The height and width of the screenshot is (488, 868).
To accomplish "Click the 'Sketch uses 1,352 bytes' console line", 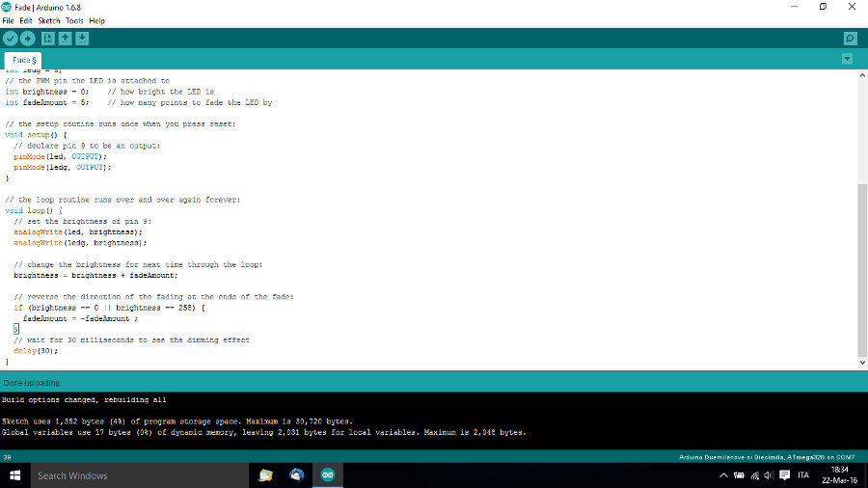I will [x=177, y=421].
